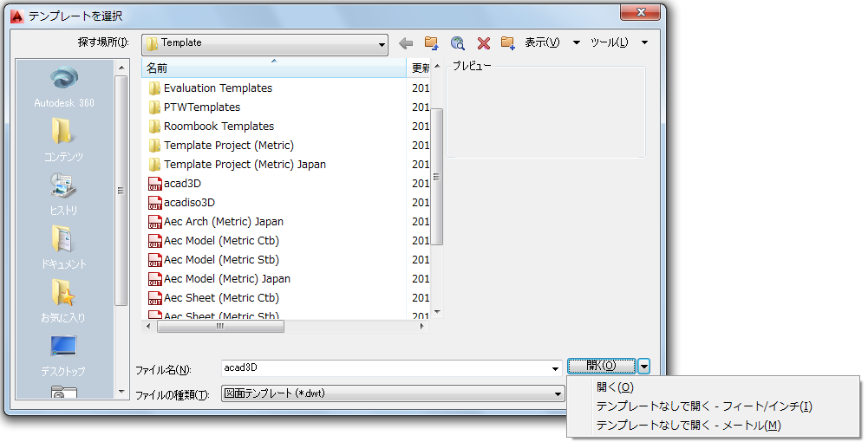Select Aec Arch (Metric) Japan file
The height and width of the screenshot is (442, 868).
[223, 222]
